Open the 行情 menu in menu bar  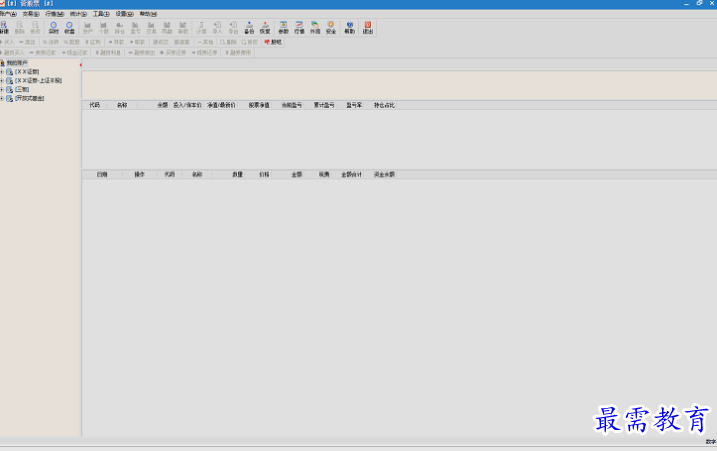54,14
